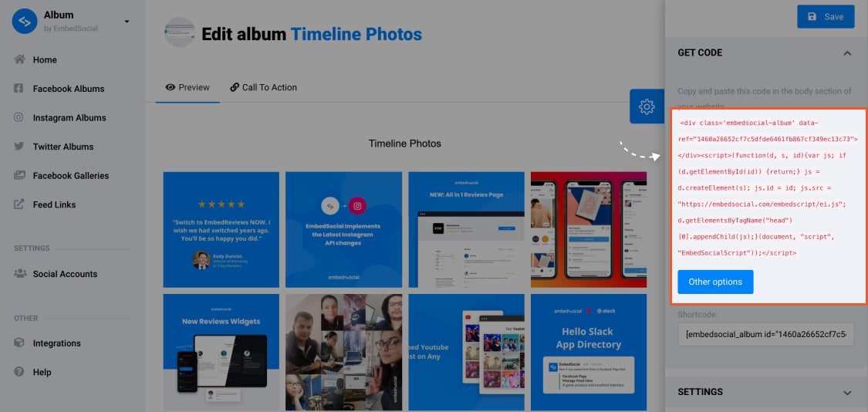The height and width of the screenshot is (412, 868).
Task: Click the GET CODE section heading
Action: pyautogui.click(x=700, y=52)
